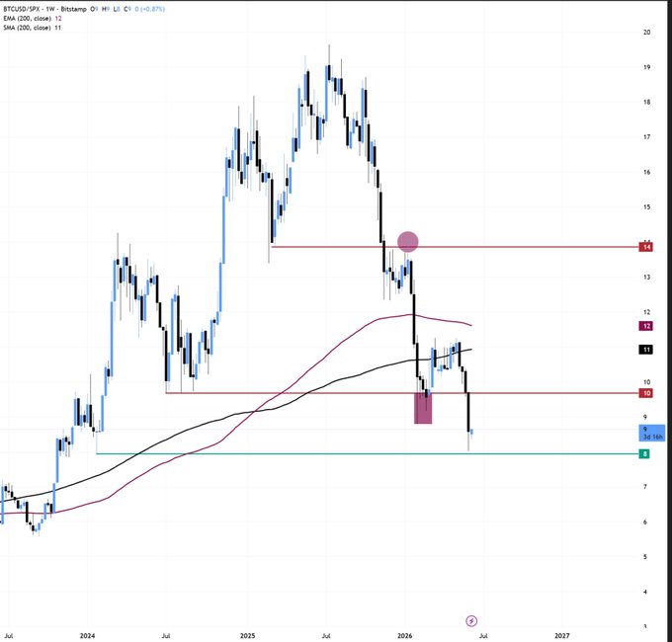Click the purple lightning bolt event icon
The image size is (672, 642).
click(x=471, y=620)
